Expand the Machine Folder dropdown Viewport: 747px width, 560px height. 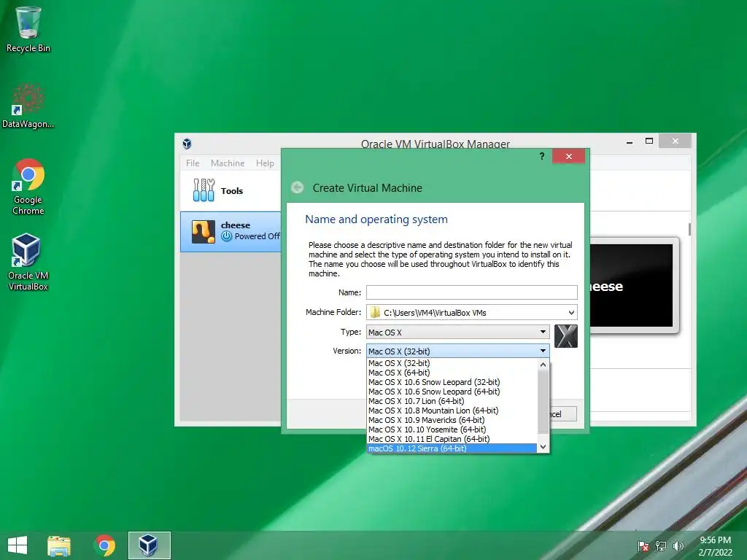pyautogui.click(x=571, y=313)
